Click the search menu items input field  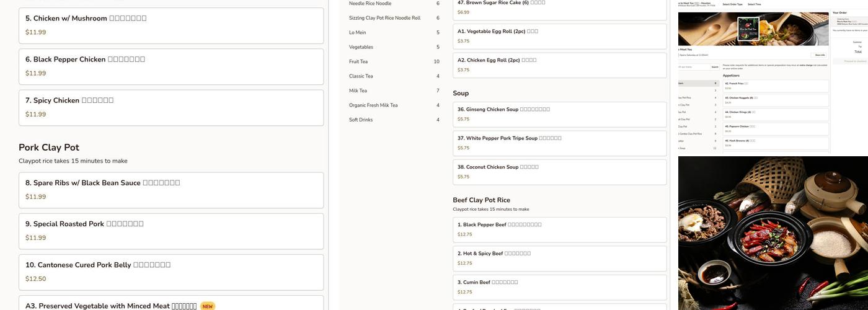[x=693, y=67]
